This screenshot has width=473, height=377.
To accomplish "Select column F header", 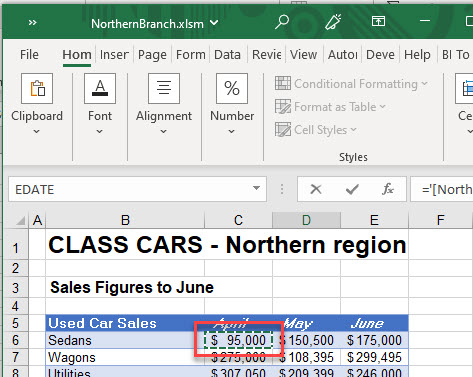I will click(440, 220).
